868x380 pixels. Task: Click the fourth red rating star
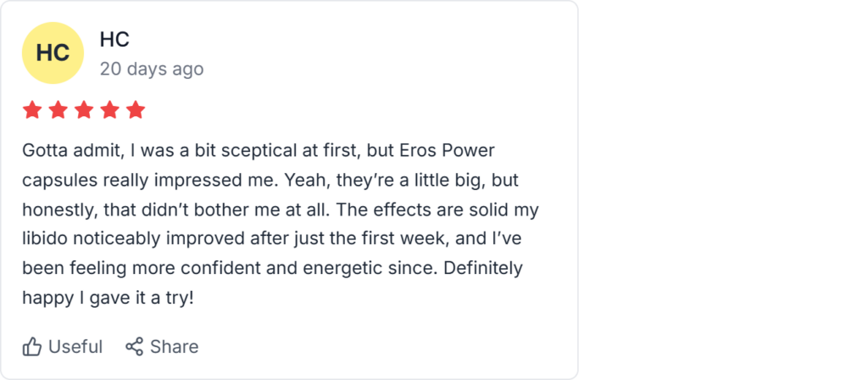coord(110,110)
